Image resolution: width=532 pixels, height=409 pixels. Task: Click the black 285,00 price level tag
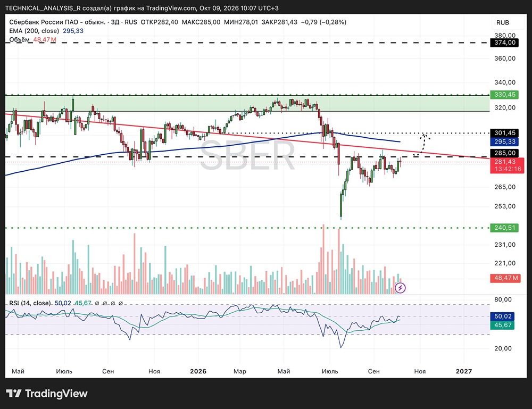tap(504, 153)
